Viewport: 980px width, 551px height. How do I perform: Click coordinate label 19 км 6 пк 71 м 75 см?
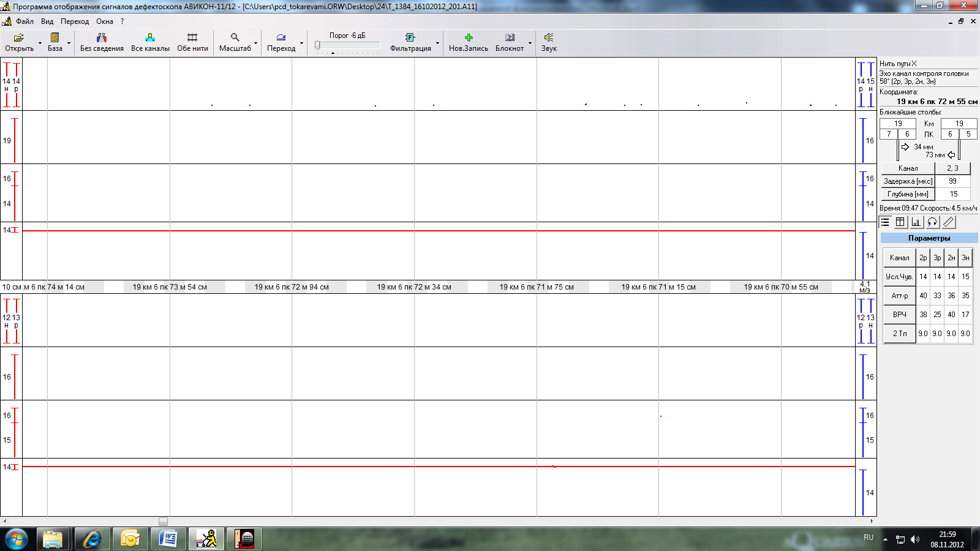[537, 287]
